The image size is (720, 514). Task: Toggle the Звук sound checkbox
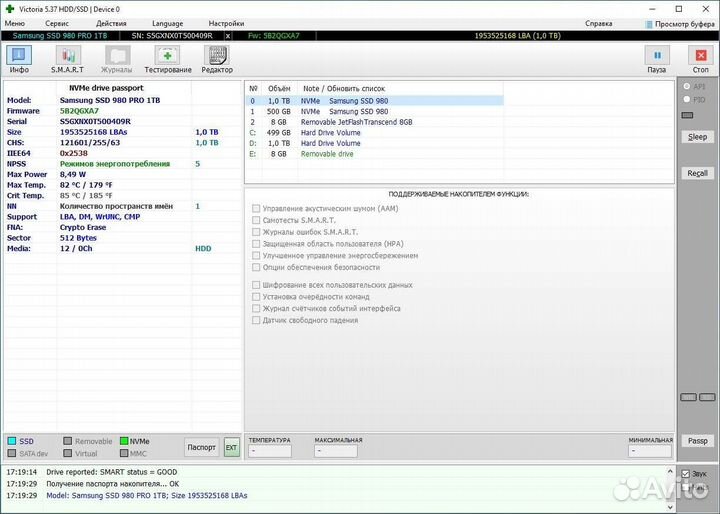pos(685,473)
